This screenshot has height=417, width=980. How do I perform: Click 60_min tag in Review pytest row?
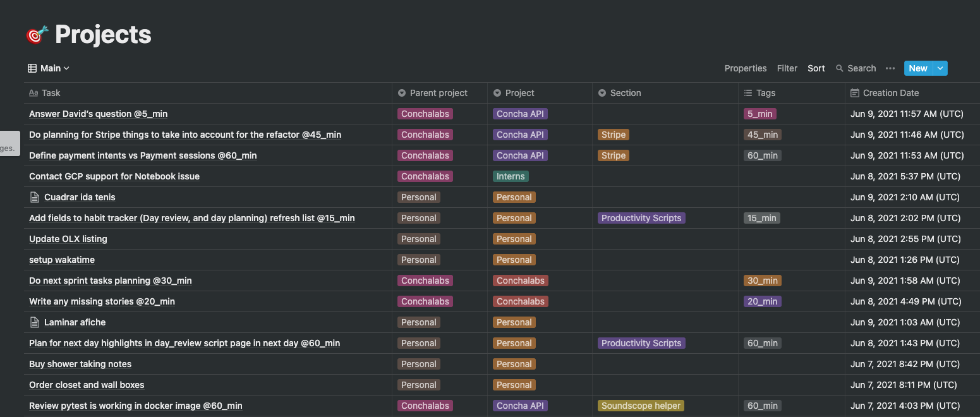[763, 406]
